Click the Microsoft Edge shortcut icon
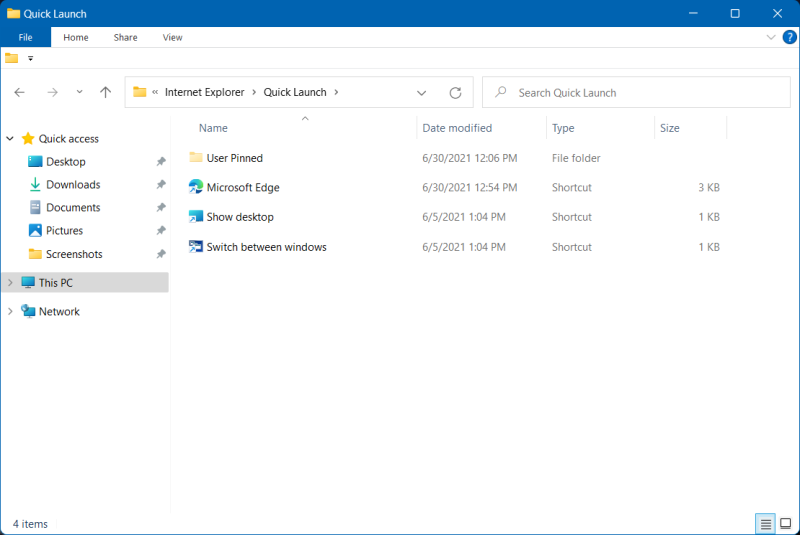800x535 pixels. [x=196, y=187]
